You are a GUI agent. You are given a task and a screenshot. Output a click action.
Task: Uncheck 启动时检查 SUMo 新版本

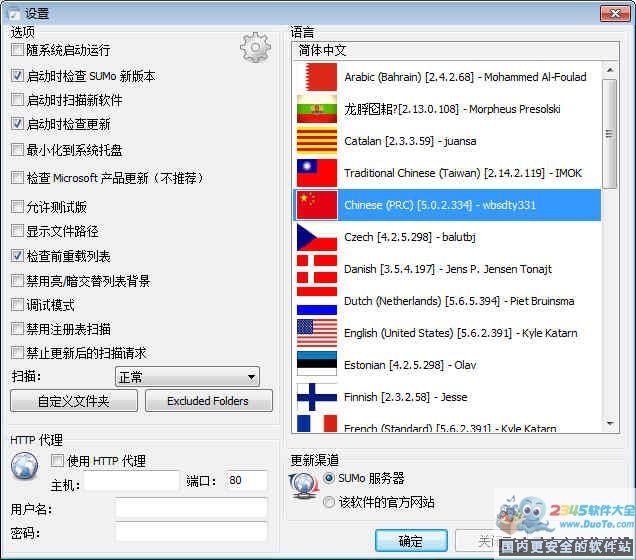coord(17,75)
